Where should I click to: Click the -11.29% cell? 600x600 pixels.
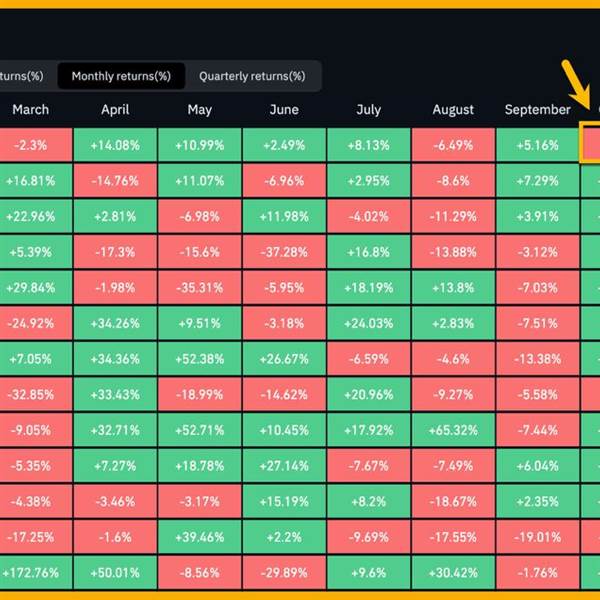[453, 216]
